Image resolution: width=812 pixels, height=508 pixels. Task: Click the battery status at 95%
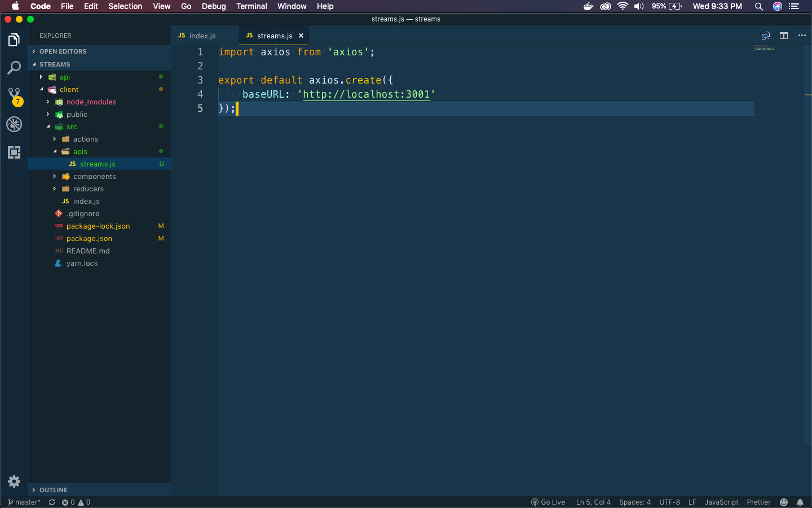(x=667, y=6)
